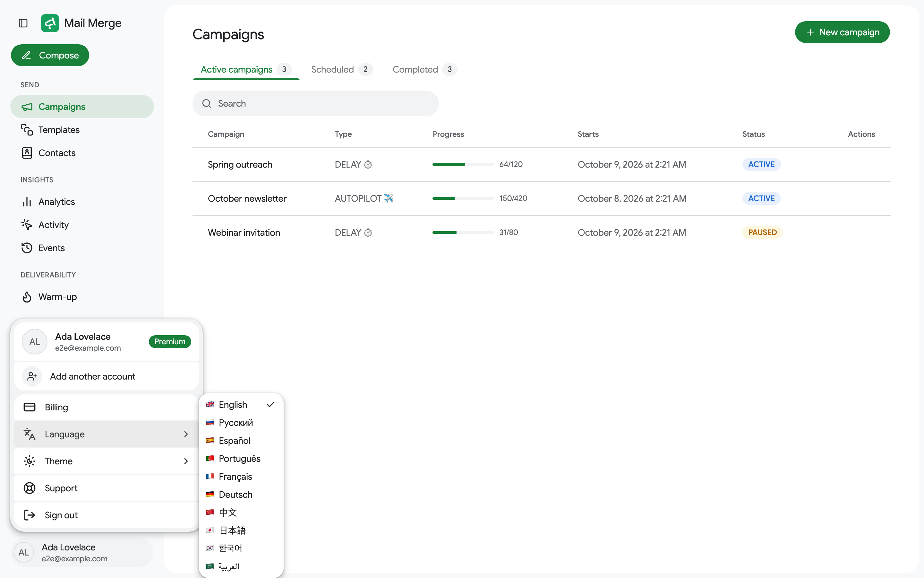The image size is (924, 578).
Task: Click the Compose button
Action: tap(50, 56)
